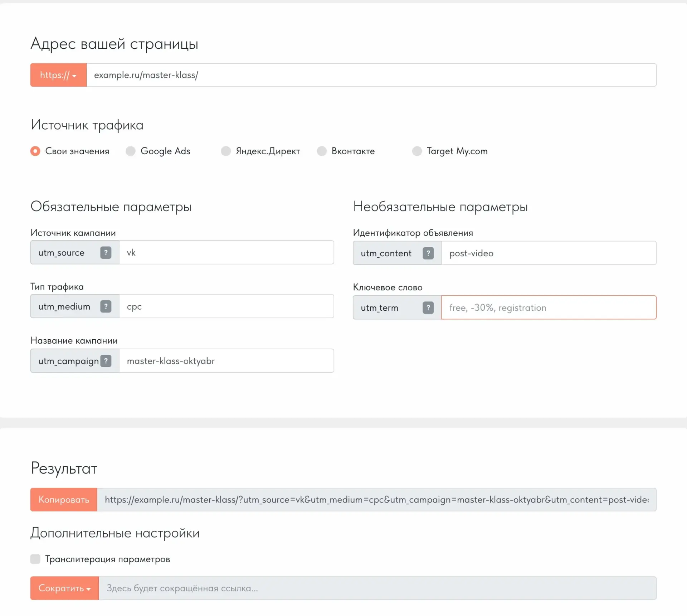
Task: Click the help icon next to utm_term
Action: (x=428, y=308)
